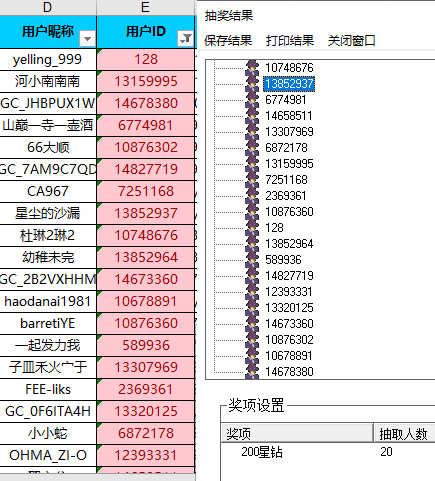The height and width of the screenshot is (481, 435).
Task: Click spreadsheet ID cell 14678380
Action: click(146, 103)
